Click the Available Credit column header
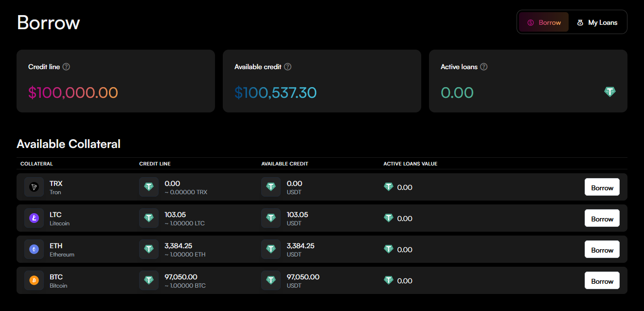 click(x=285, y=164)
